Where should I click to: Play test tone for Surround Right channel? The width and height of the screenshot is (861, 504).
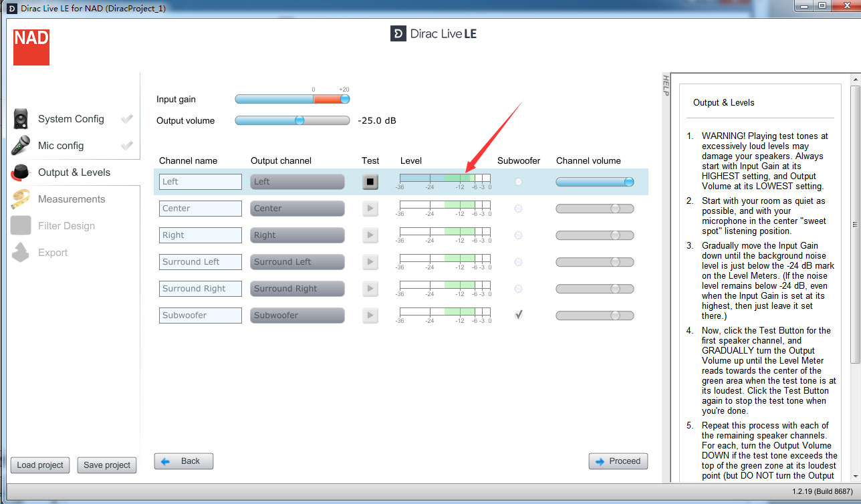click(x=370, y=289)
